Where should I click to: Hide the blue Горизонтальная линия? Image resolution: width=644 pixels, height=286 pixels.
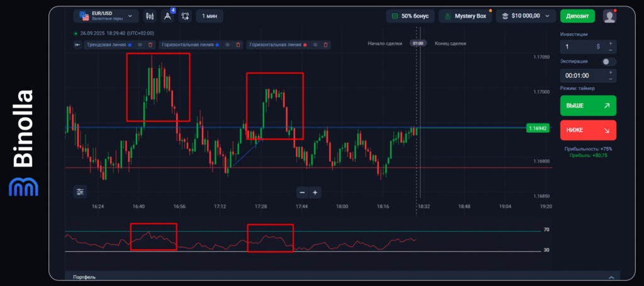click(x=227, y=45)
